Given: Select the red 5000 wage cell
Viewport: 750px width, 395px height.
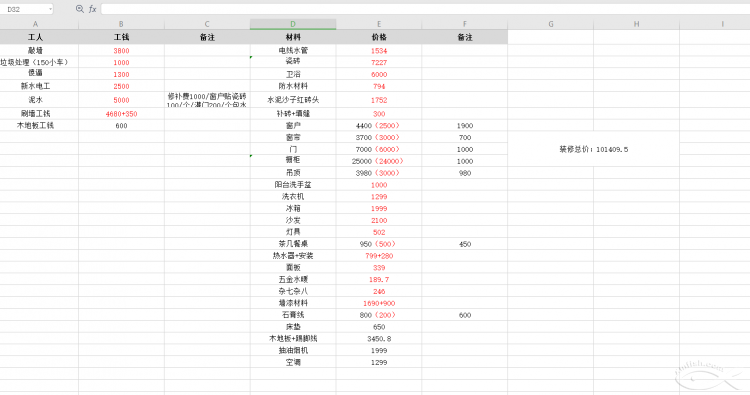Looking at the screenshot, I should (121, 100).
